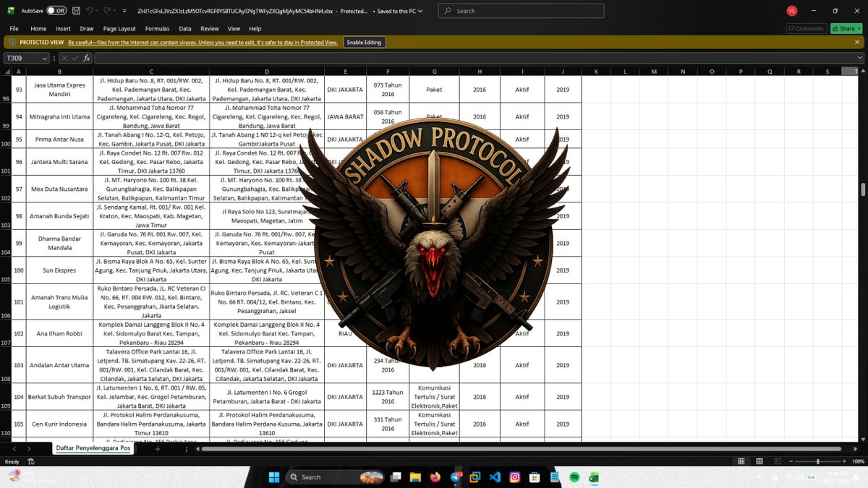Image resolution: width=868 pixels, height=488 pixels.
Task: Click cell 'Mitragraha Inti Utama'
Action: (x=60, y=116)
